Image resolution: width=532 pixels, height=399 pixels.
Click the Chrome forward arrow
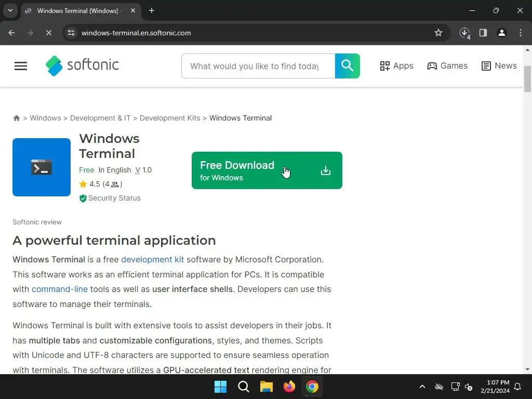coord(30,33)
